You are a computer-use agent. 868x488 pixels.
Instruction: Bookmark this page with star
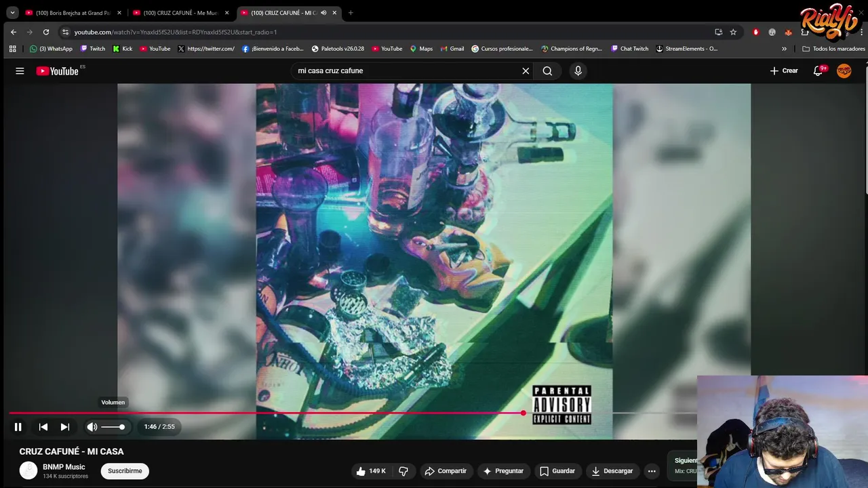click(733, 32)
